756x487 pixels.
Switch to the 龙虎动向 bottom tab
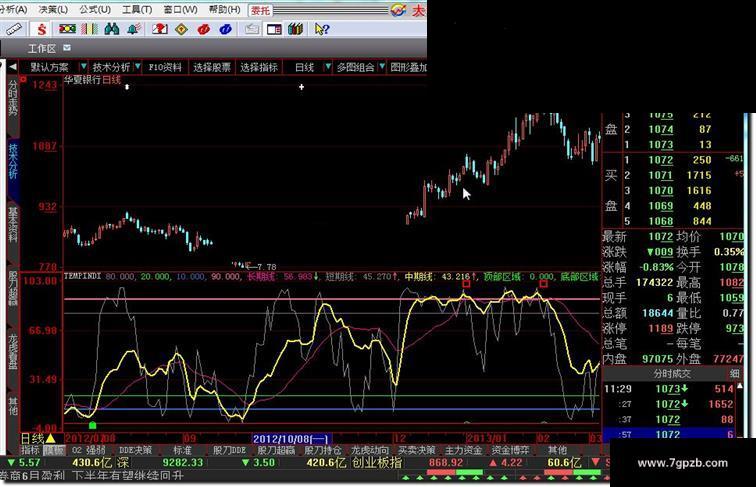coord(369,450)
